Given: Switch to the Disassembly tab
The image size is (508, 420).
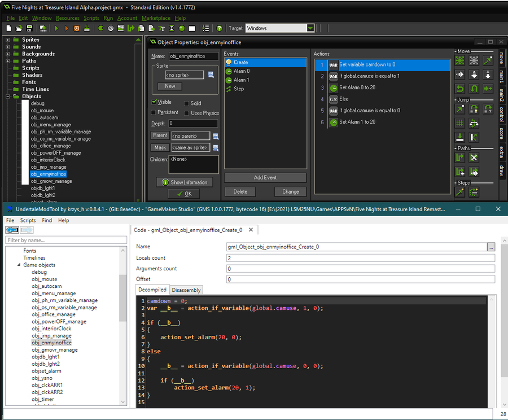Looking at the screenshot, I should coord(186,290).
